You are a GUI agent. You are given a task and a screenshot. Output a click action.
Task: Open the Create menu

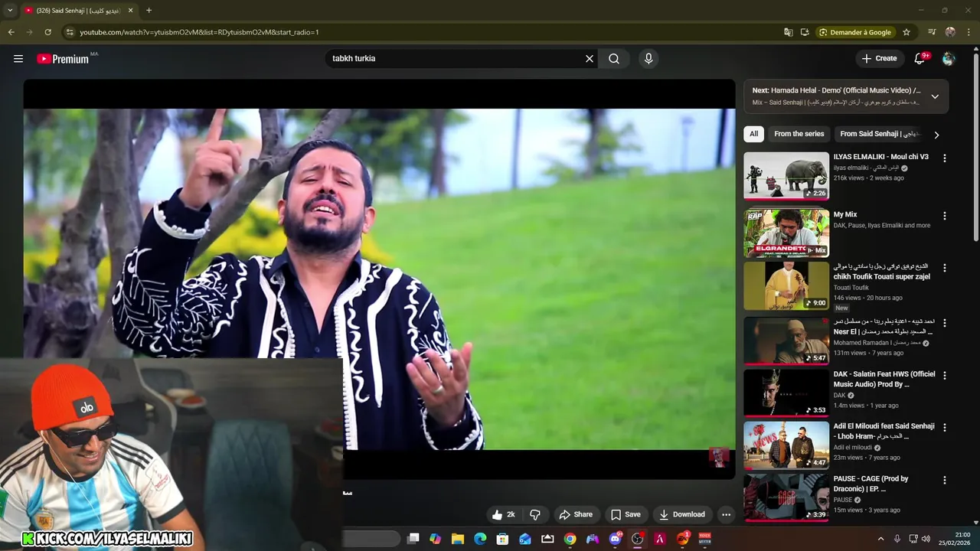(x=879, y=58)
